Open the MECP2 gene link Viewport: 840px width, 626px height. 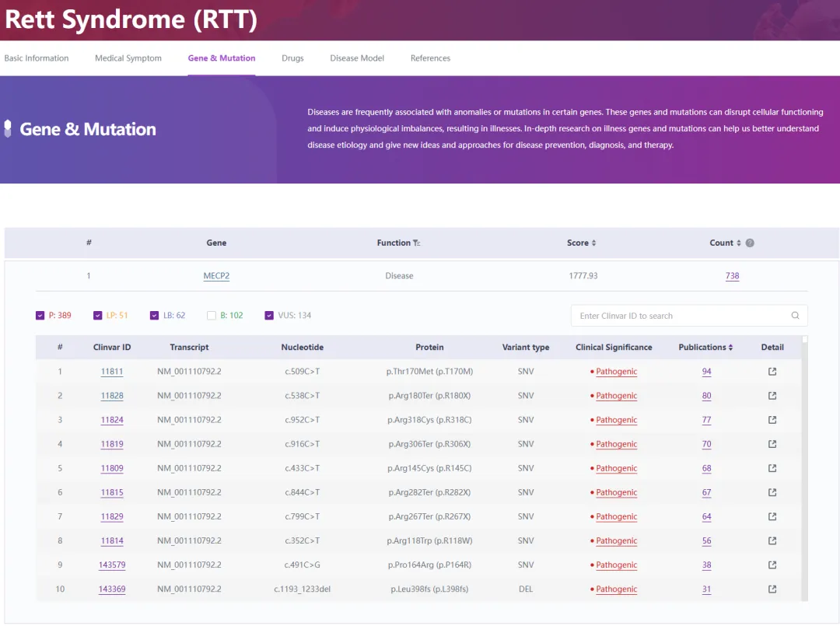216,276
